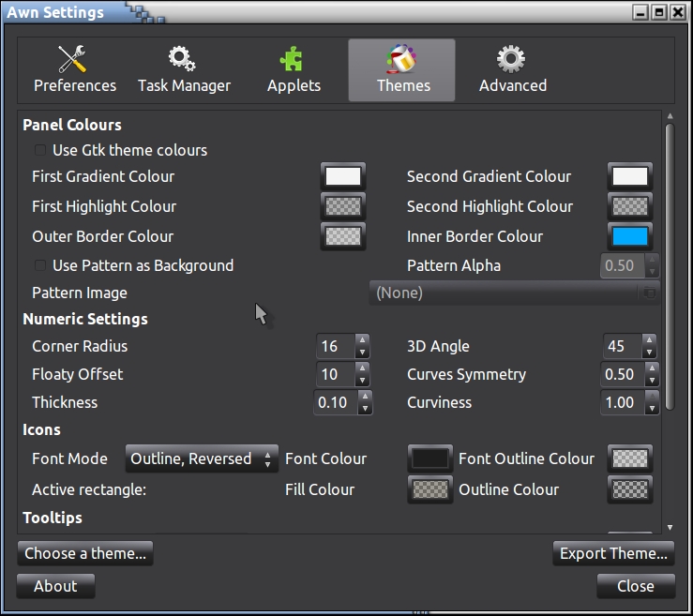Click Choose a theme button
Screen dimensions: 693x616
pos(85,553)
